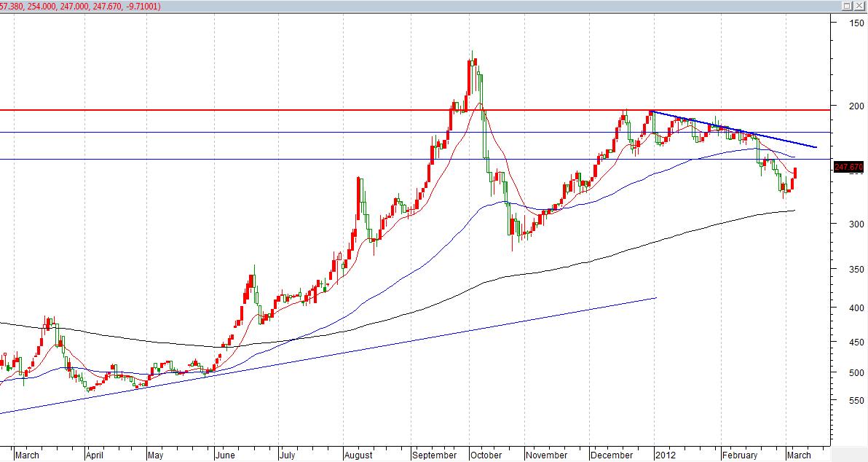
Task: Click the March label preceding April
Action: click(27, 455)
